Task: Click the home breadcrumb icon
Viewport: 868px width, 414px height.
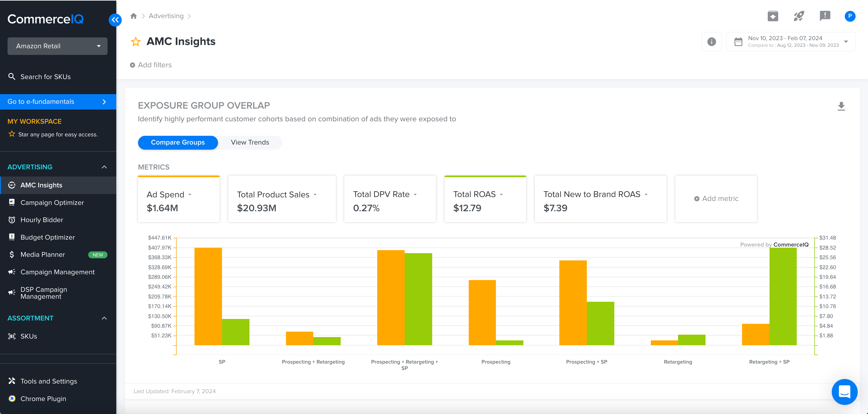Action: tap(134, 16)
